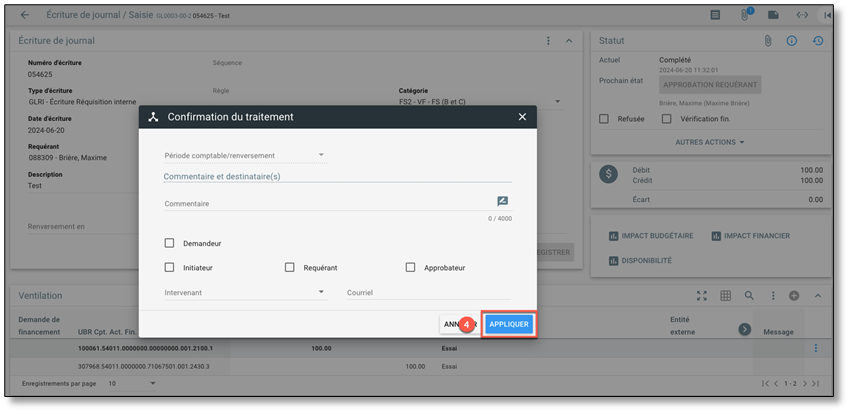Close the Confirmation du traitement dialog
850x413 pixels.
click(522, 117)
